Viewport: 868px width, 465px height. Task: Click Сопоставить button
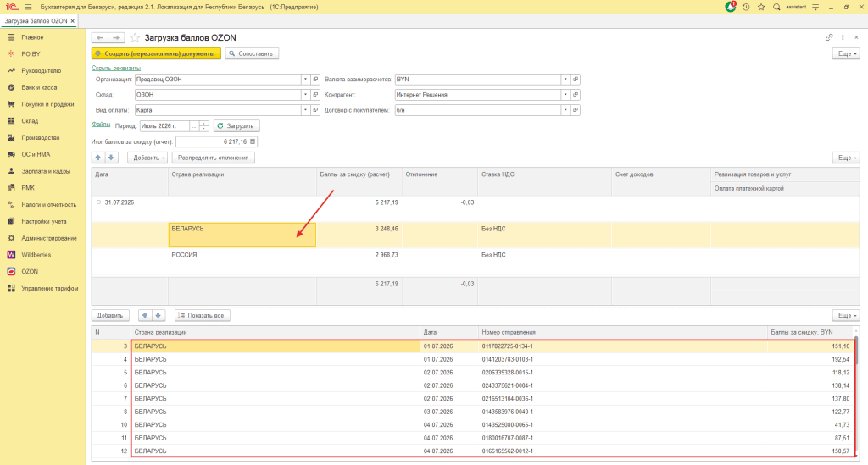252,53
